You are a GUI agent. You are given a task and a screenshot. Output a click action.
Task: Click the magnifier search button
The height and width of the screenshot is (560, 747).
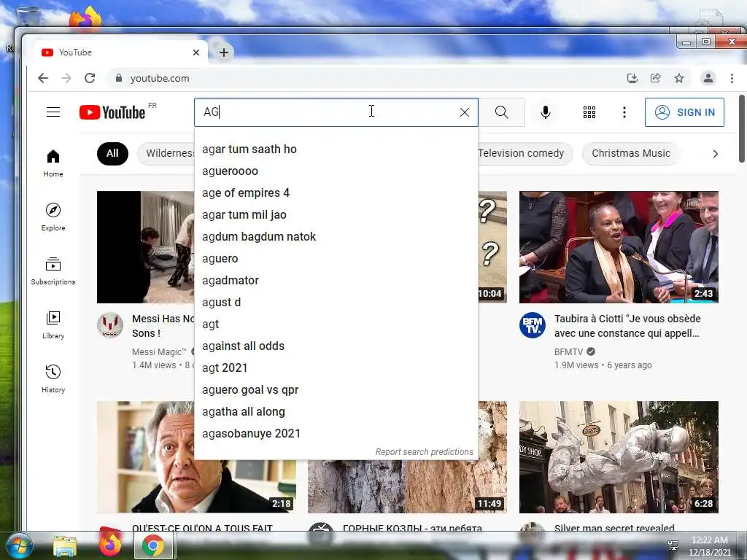[502, 112]
